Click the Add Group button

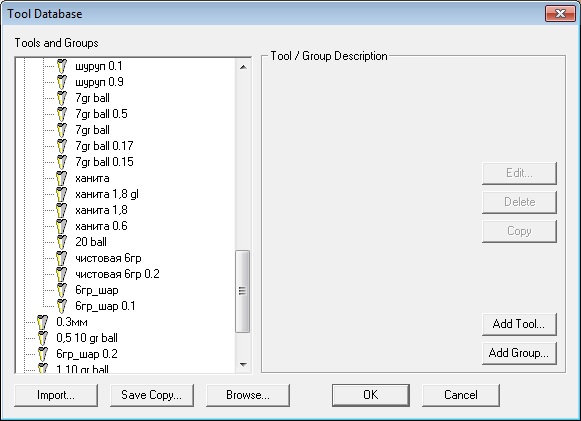pos(519,353)
